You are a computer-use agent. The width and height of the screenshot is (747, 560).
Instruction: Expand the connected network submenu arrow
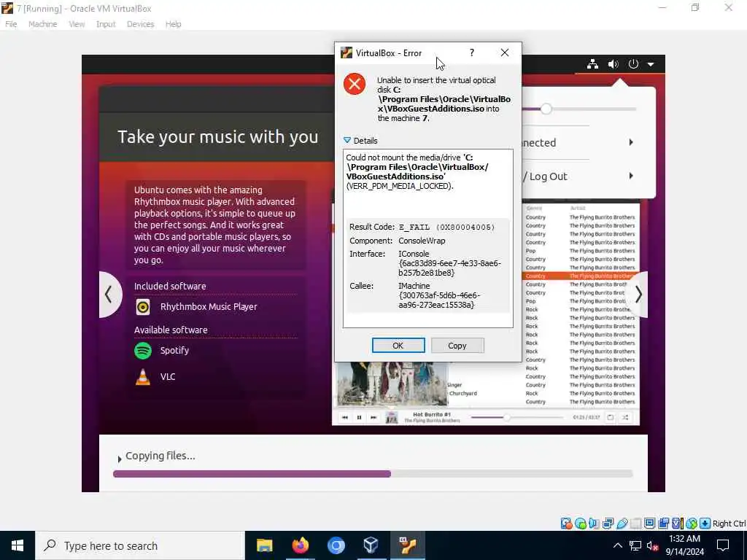[631, 142]
